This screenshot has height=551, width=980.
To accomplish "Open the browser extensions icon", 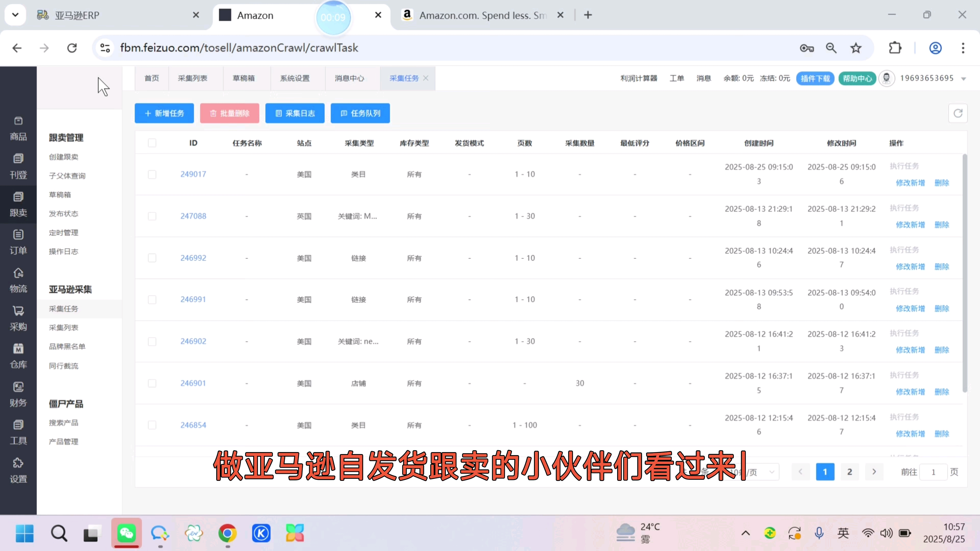I will (x=895, y=48).
